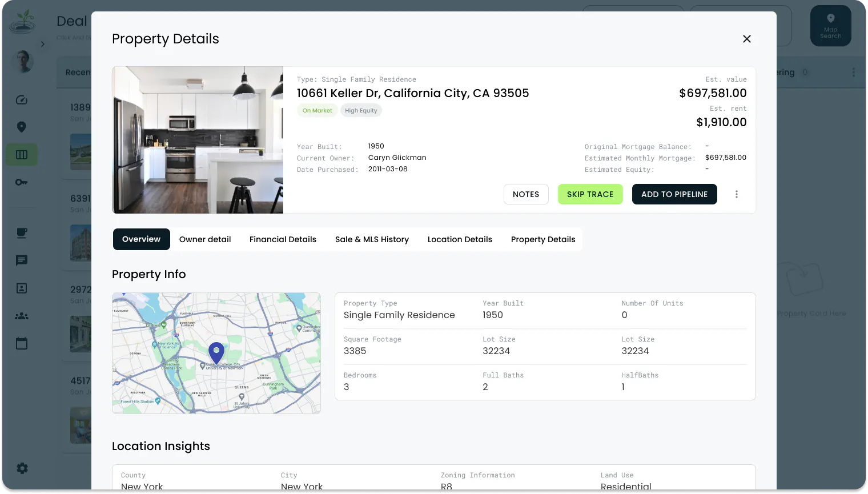Click the plant logo in the sidebar

pyautogui.click(x=23, y=21)
